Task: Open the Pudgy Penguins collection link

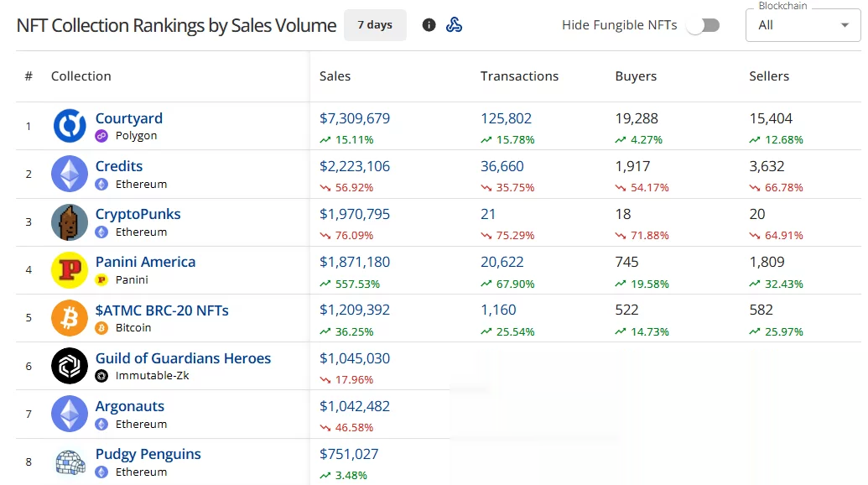Action: point(148,454)
